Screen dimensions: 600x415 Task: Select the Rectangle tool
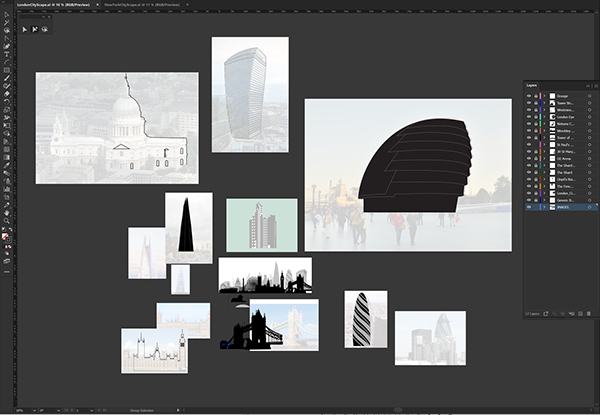click(x=7, y=70)
